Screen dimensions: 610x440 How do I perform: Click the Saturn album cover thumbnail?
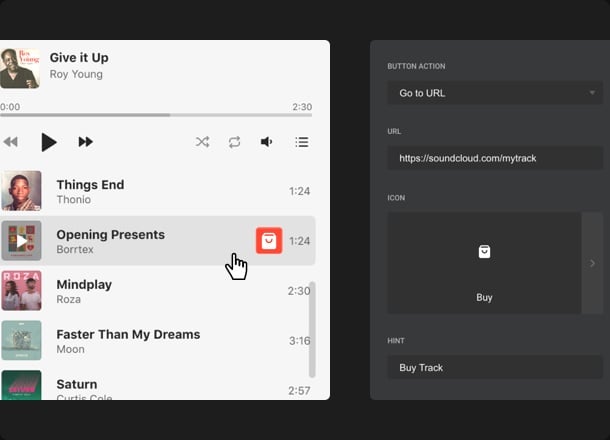point(21,385)
